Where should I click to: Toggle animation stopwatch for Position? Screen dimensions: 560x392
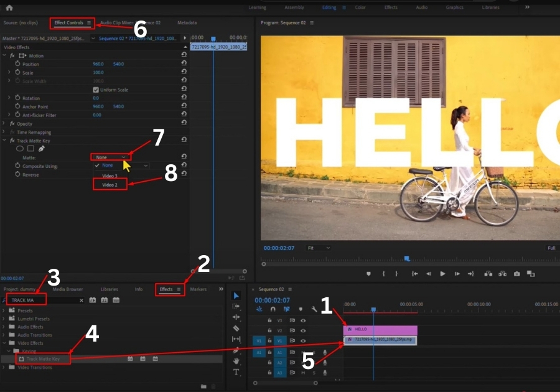[17, 63]
